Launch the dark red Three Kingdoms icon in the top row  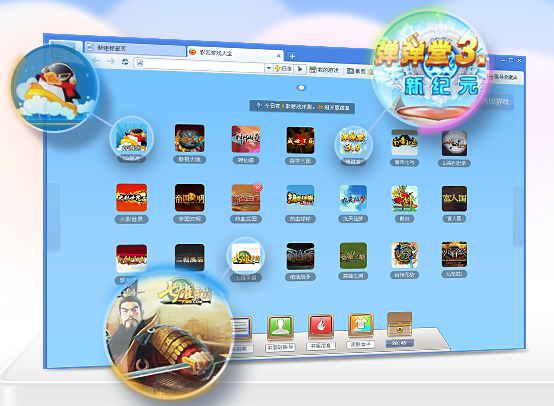click(300, 140)
